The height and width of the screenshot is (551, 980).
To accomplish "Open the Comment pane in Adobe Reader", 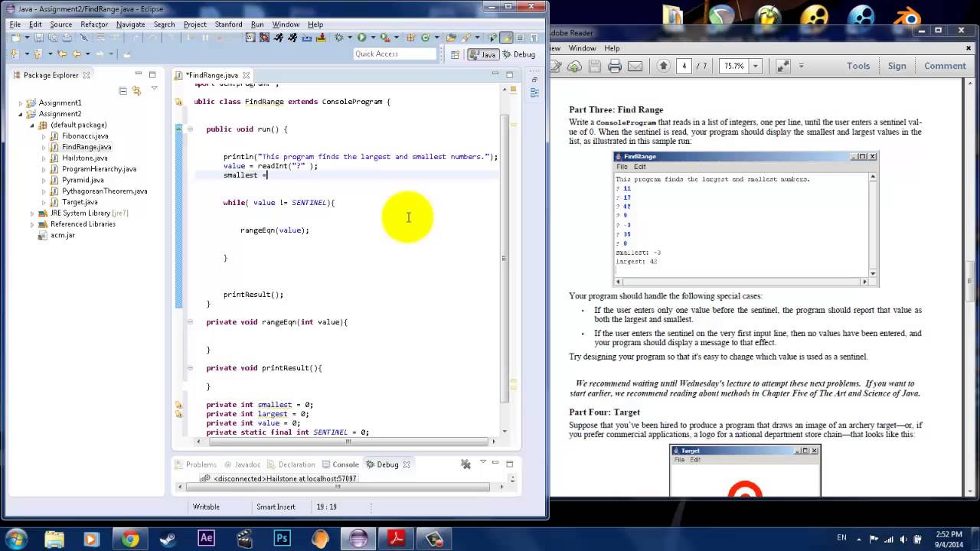I will 945,66.
